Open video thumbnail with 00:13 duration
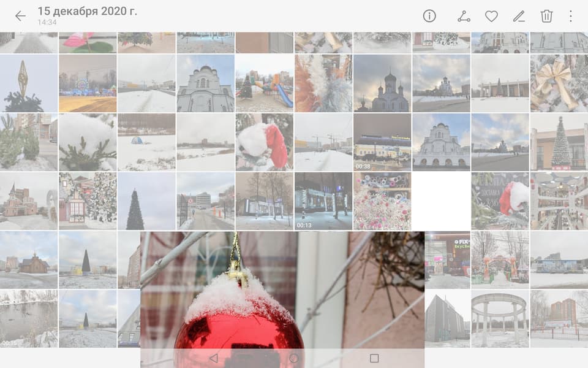This screenshot has height=368, width=588. [x=323, y=201]
